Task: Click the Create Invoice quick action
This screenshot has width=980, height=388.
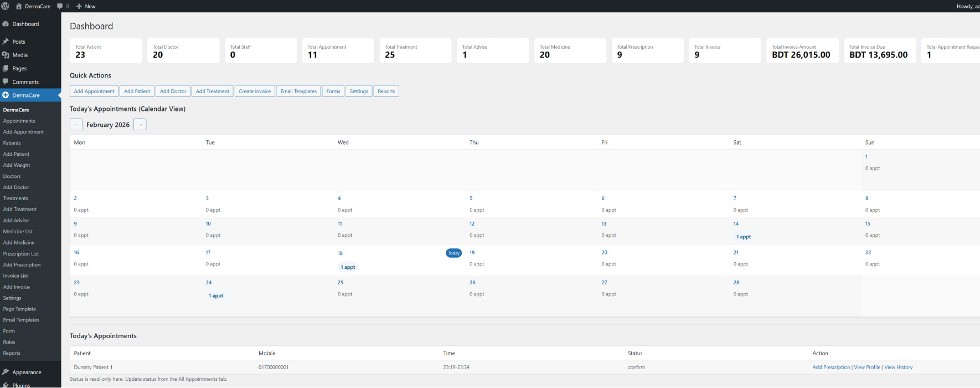Action: (x=255, y=91)
